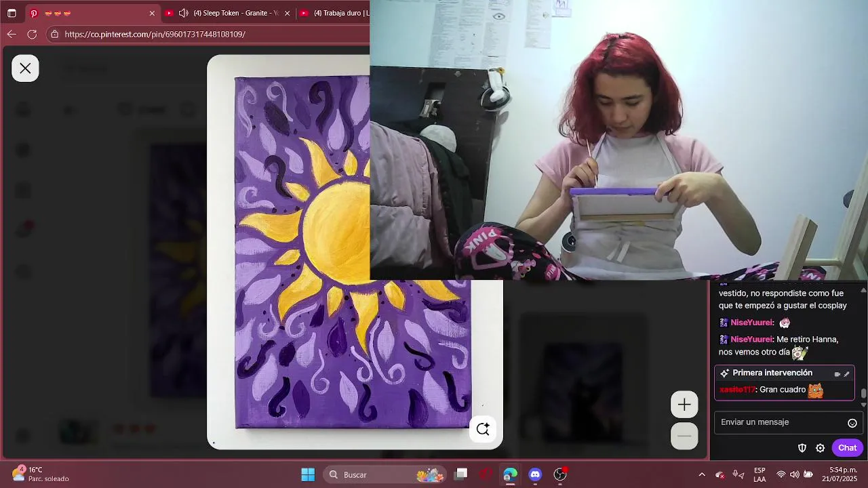868x488 pixels.
Task: Zoom in with the plus button
Action: (x=684, y=405)
